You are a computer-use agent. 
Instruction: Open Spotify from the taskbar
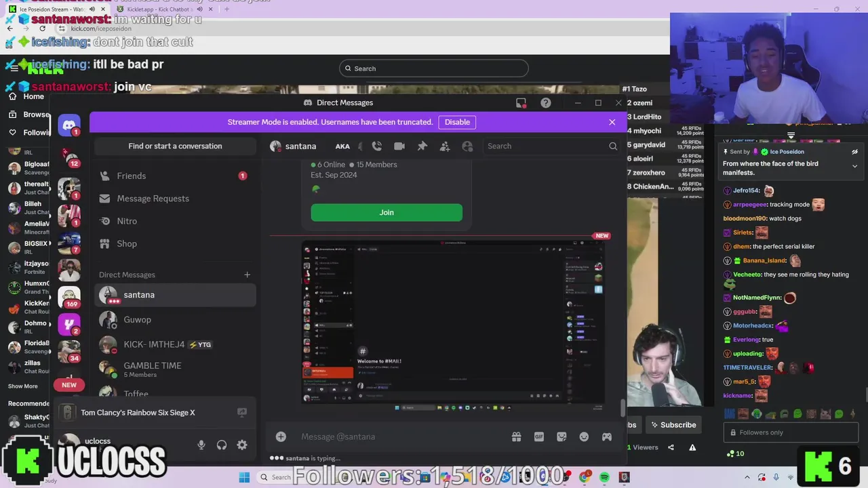coord(604,477)
